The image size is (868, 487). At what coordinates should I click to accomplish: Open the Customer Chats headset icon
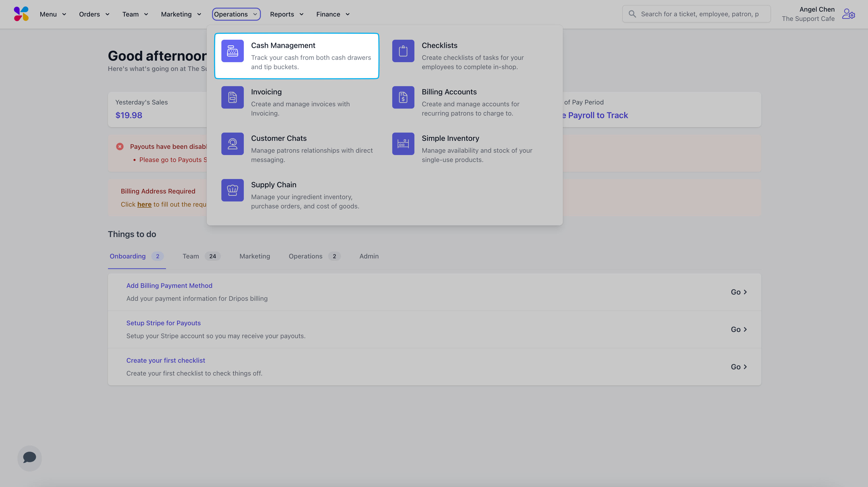coord(232,144)
